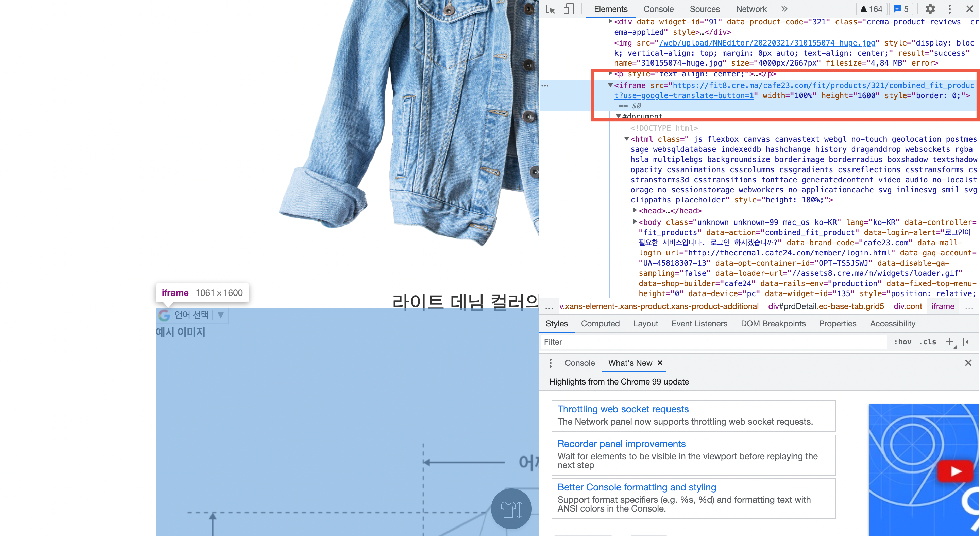View the 164 warnings indicator
Image resolution: width=980 pixels, height=536 pixels.
click(871, 9)
